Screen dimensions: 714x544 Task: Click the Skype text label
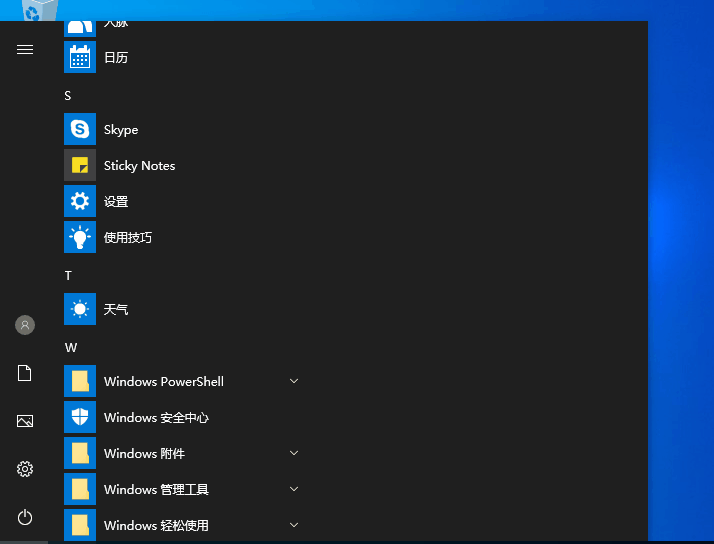(x=121, y=130)
